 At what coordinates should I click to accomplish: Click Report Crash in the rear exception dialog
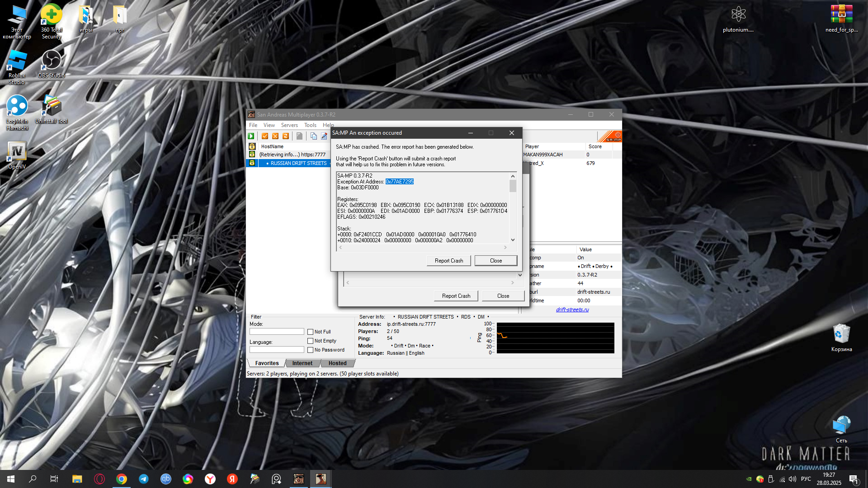tap(456, 296)
